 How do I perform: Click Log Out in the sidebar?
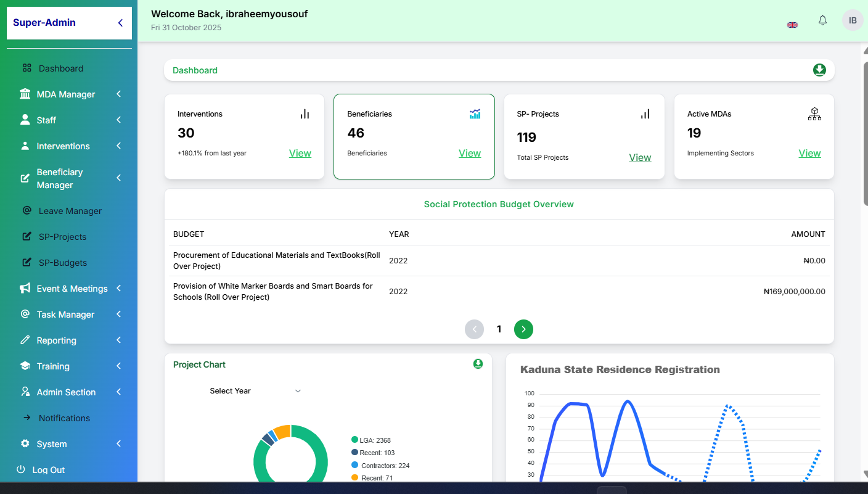48,470
